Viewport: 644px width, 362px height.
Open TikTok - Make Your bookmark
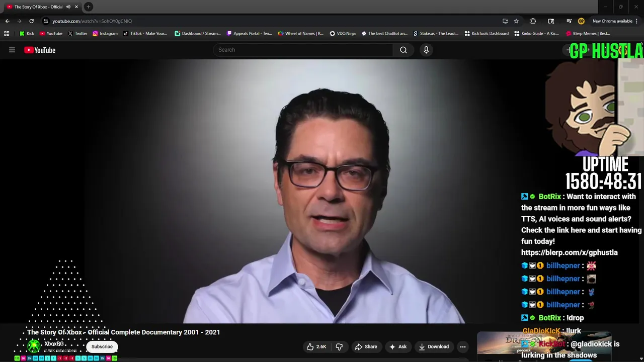pos(145,34)
